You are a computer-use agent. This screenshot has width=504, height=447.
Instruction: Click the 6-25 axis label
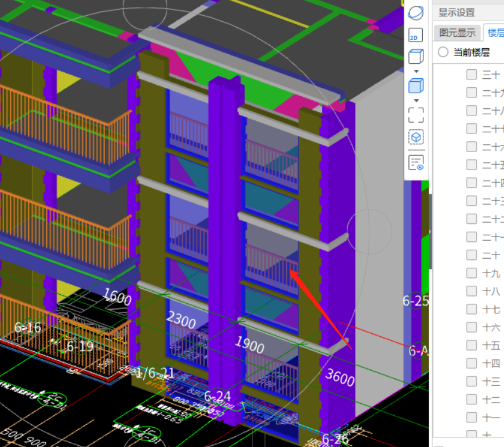416,301
